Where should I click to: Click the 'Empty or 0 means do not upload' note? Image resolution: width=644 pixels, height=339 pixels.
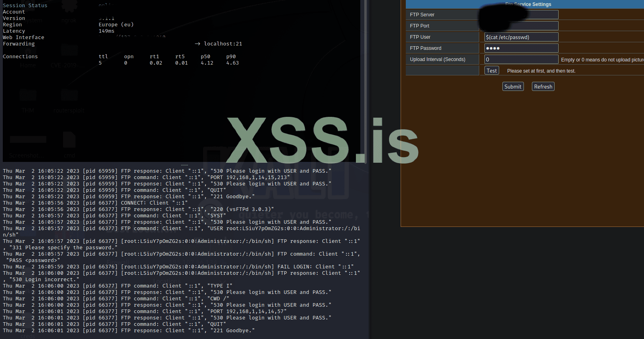pyautogui.click(x=603, y=60)
